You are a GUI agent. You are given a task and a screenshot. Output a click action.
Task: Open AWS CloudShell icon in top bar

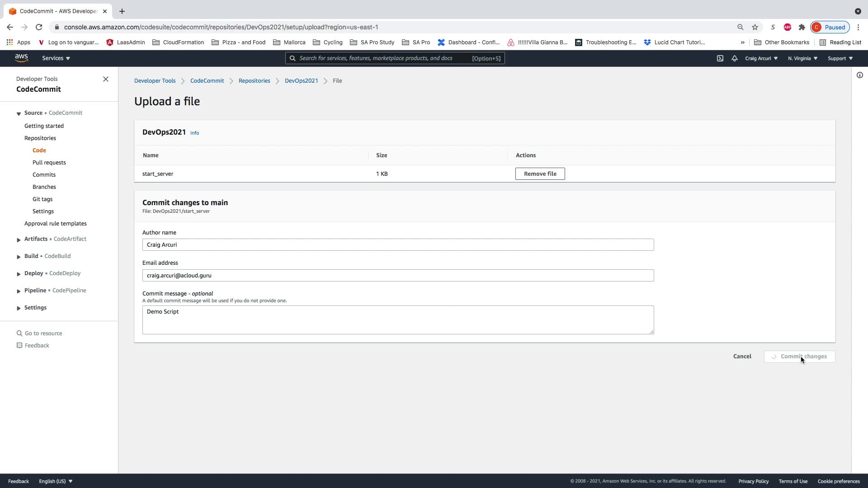720,58
